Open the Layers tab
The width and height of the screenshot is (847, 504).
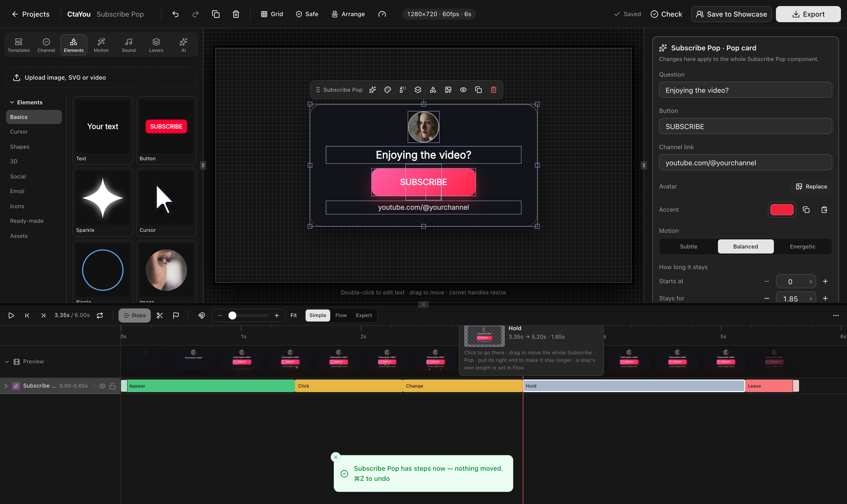tap(156, 45)
